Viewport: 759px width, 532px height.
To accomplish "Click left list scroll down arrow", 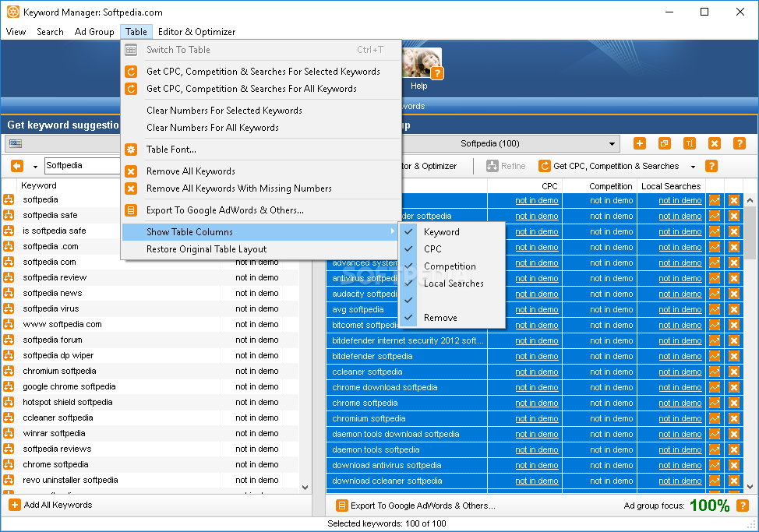I will [x=305, y=488].
